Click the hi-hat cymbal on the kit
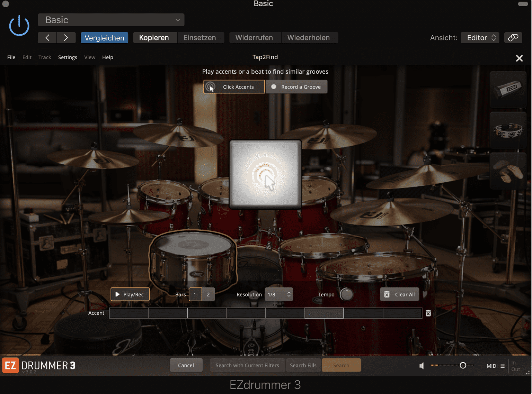The image size is (532, 394). click(x=129, y=217)
